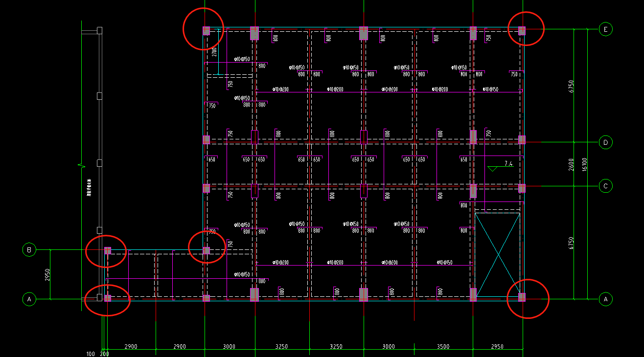The height and width of the screenshot is (357, 644).
Task: Click the 2600 dimension between axes D and C
Action: [x=571, y=164]
